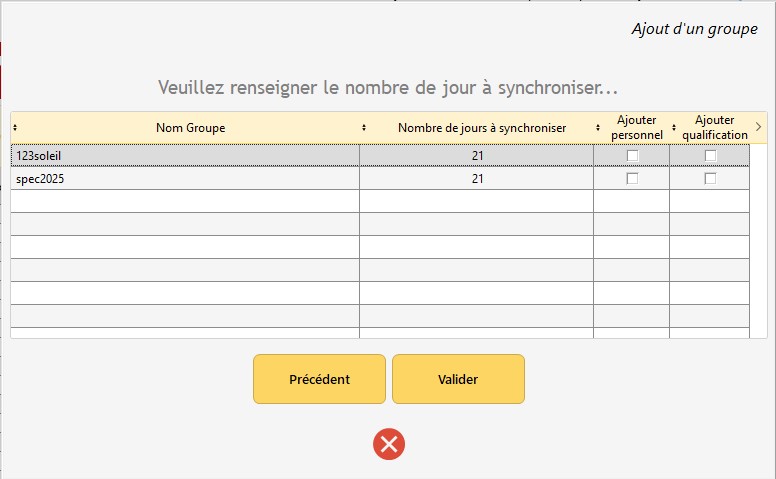The height and width of the screenshot is (479, 776).
Task: Click sort arrows beside Nom Groupe header
Action: click(15, 128)
